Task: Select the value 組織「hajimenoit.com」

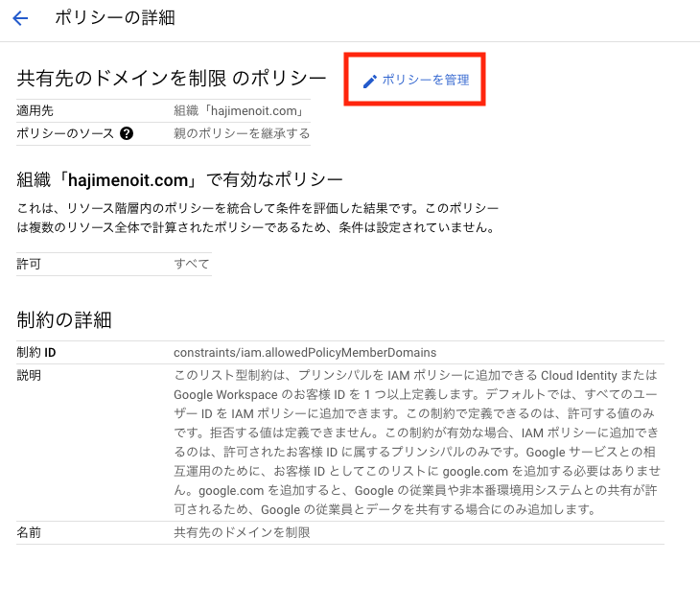Action: pos(240,110)
